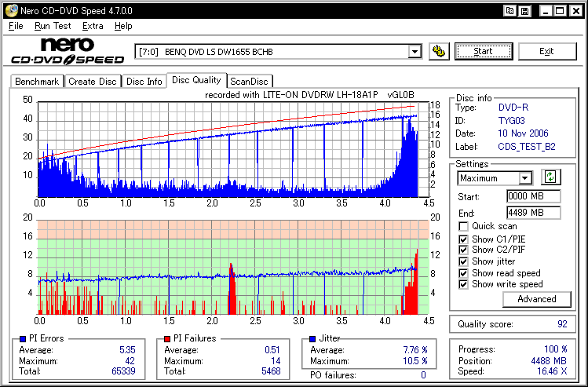The height and width of the screenshot is (387, 588).
Task: Click the PI Failures average 0.51
Action: click(x=272, y=350)
